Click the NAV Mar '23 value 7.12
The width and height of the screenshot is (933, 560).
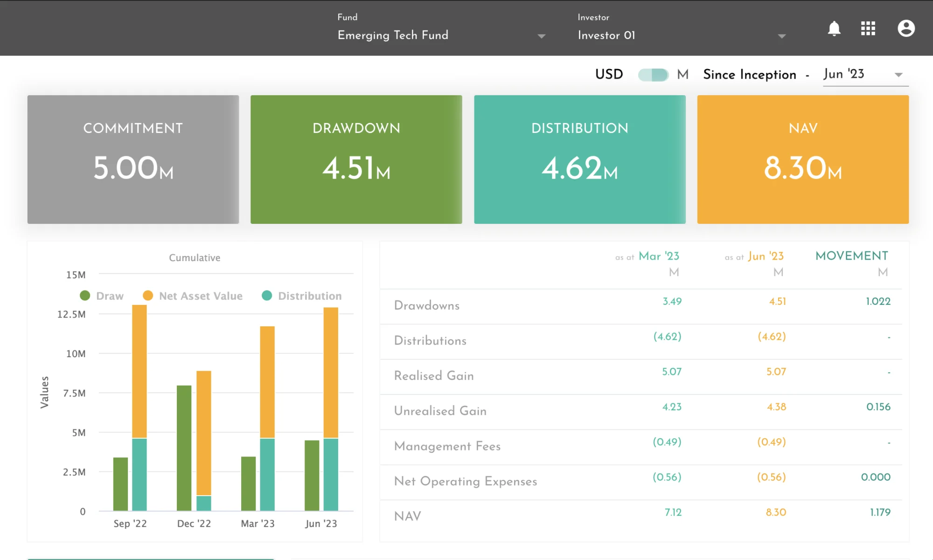click(x=673, y=512)
